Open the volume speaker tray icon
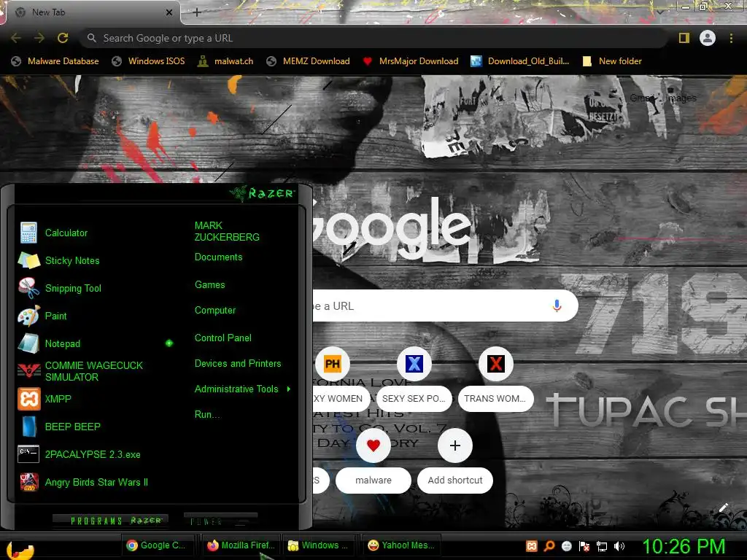The width and height of the screenshot is (747, 560). 619,545
